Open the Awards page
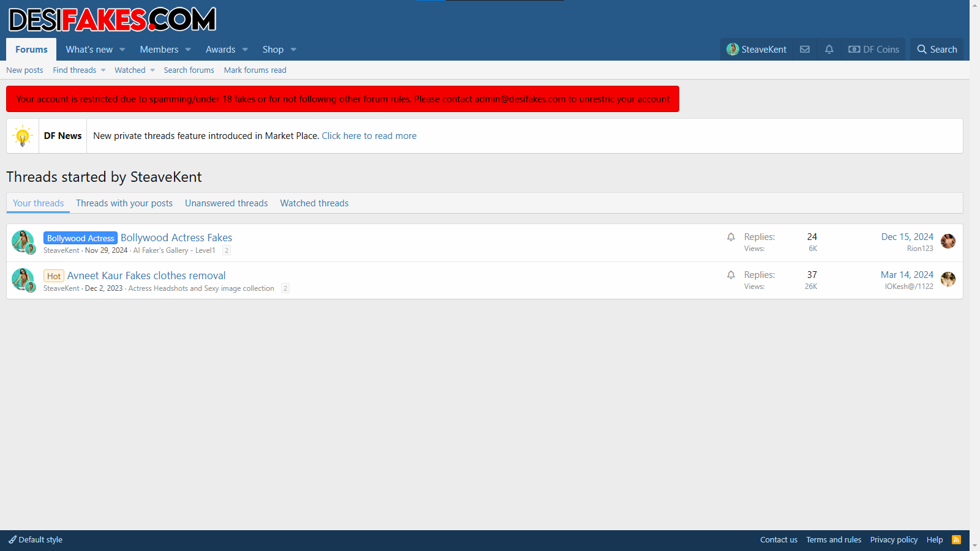The width and height of the screenshot is (980, 551). [x=221, y=50]
